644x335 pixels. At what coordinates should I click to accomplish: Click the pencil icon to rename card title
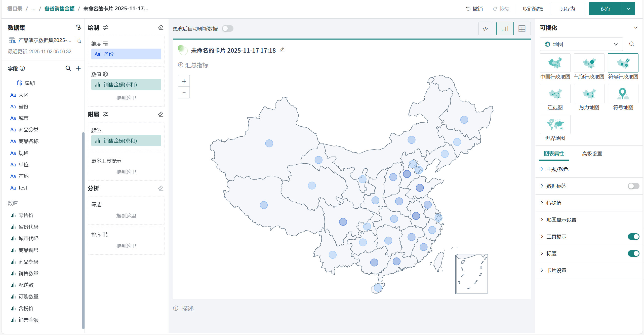282,50
